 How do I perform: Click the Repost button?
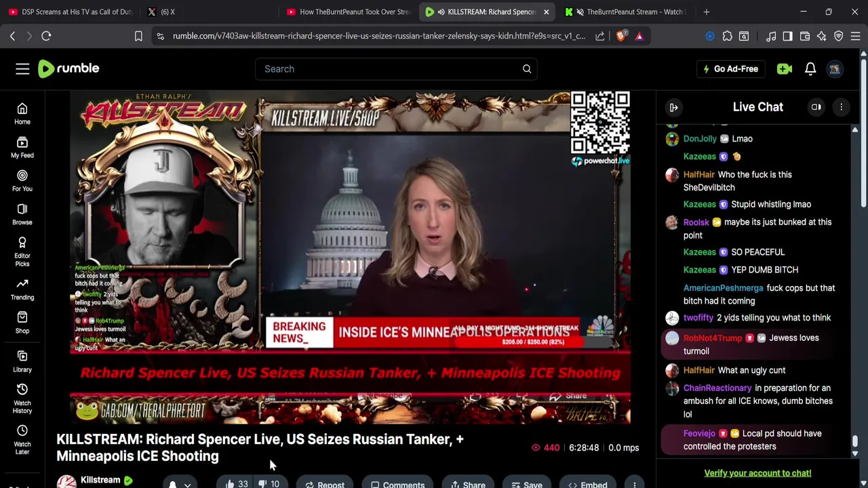[x=325, y=484]
